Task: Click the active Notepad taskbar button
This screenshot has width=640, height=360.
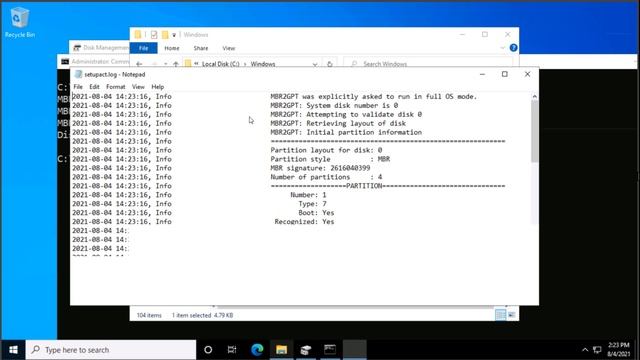Action: 354,350
